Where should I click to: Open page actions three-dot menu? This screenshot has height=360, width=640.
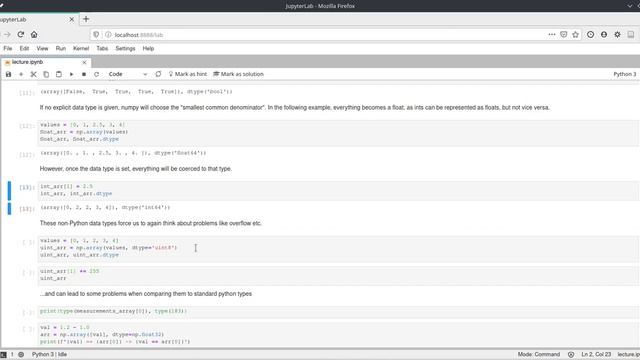[552, 35]
